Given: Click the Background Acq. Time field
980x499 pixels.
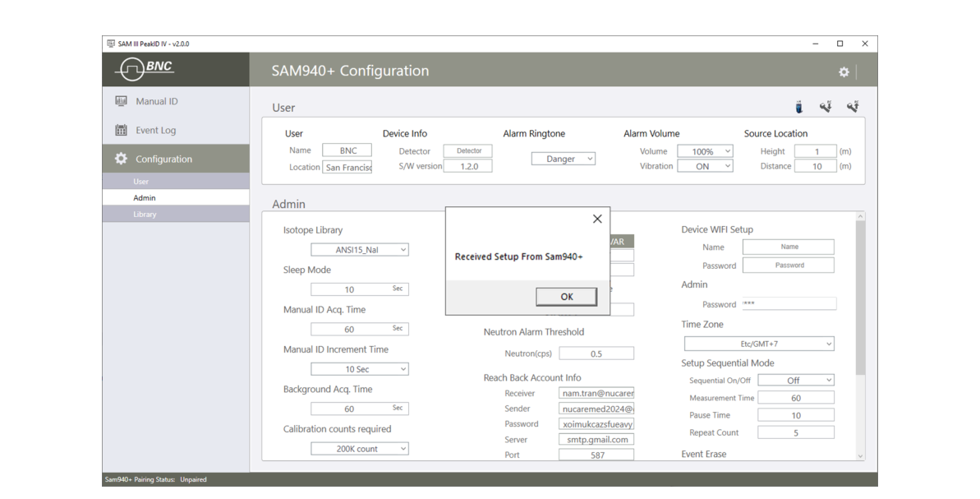Looking at the screenshot, I should [x=359, y=409].
